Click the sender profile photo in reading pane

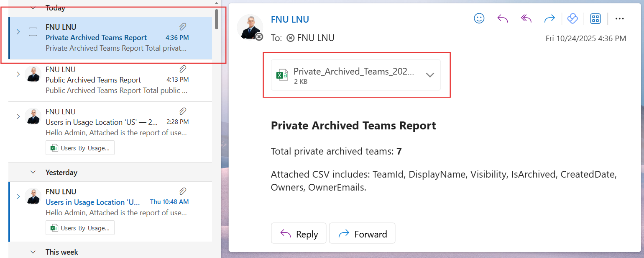point(250,26)
